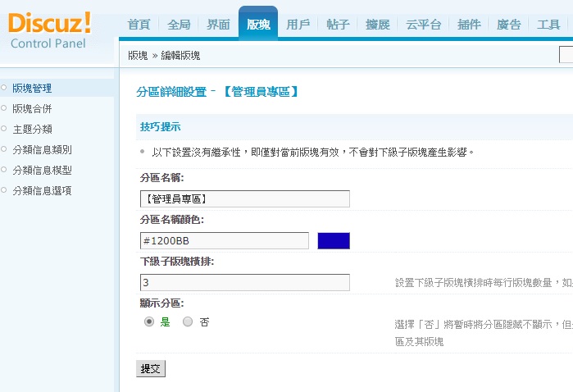Open 主題分類 sidebar item

32,129
